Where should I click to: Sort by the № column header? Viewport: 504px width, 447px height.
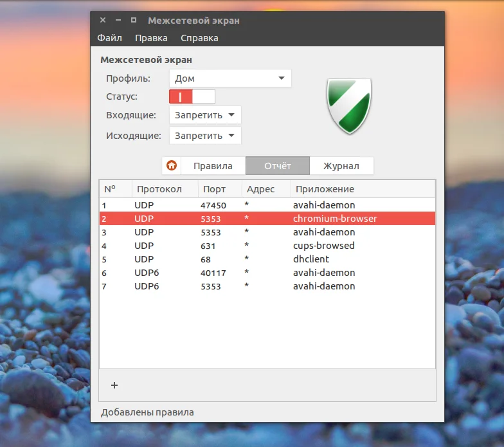116,189
